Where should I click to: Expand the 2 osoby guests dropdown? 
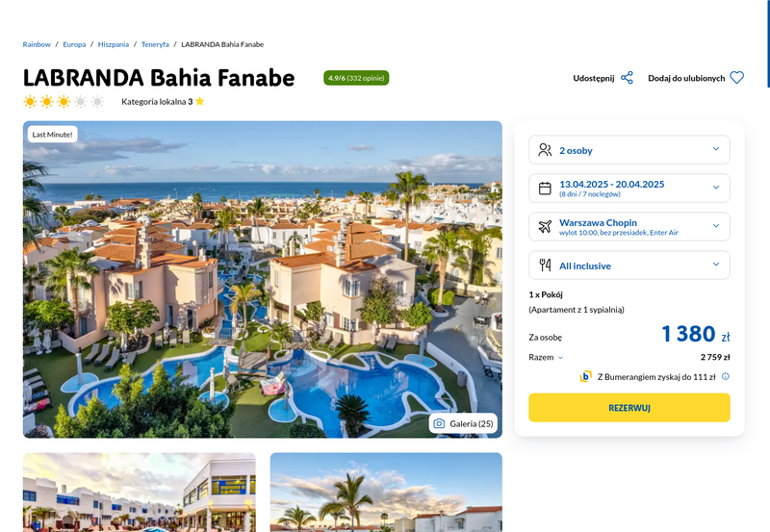[x=629, y=150]
